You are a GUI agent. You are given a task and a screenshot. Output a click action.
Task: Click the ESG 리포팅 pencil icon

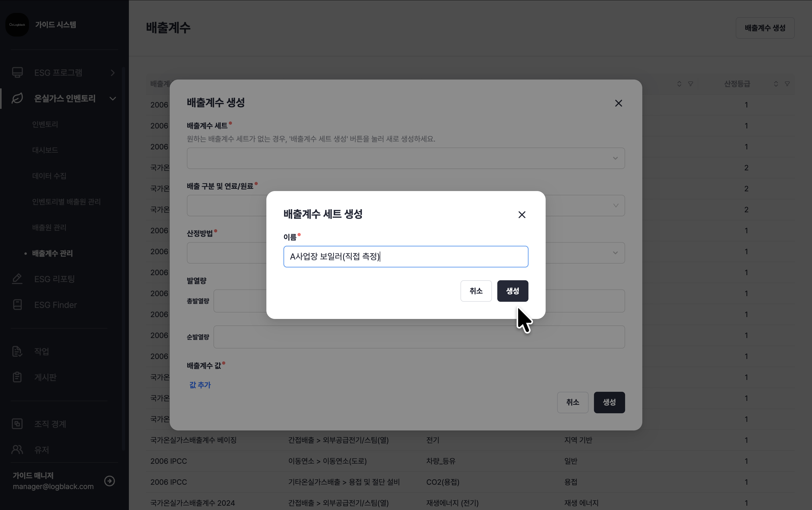point(17,279)
